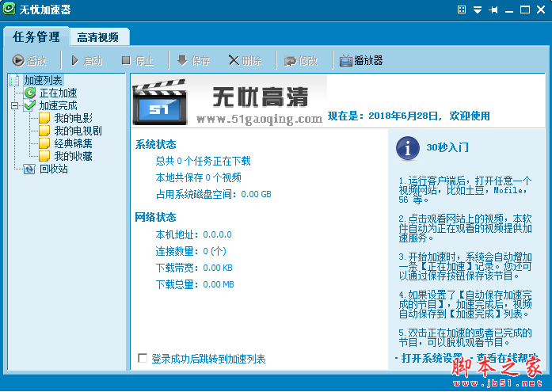Click the 修改 (Modify) toolbar icon
This screenshot has width=552, height=392.
pyautogui.click(x=291, y=60)
